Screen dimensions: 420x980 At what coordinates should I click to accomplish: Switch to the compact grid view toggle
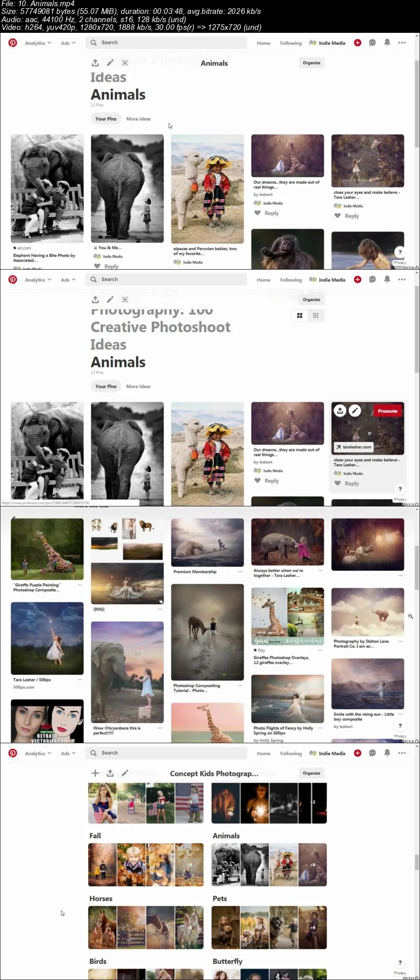click(x=316, y=316)
